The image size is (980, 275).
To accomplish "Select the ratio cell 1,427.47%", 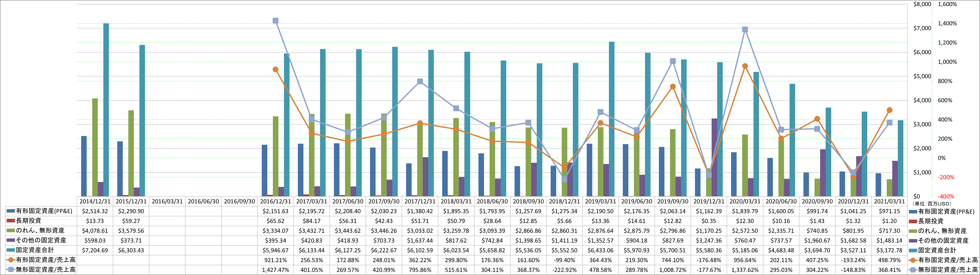I will point(275,270).
